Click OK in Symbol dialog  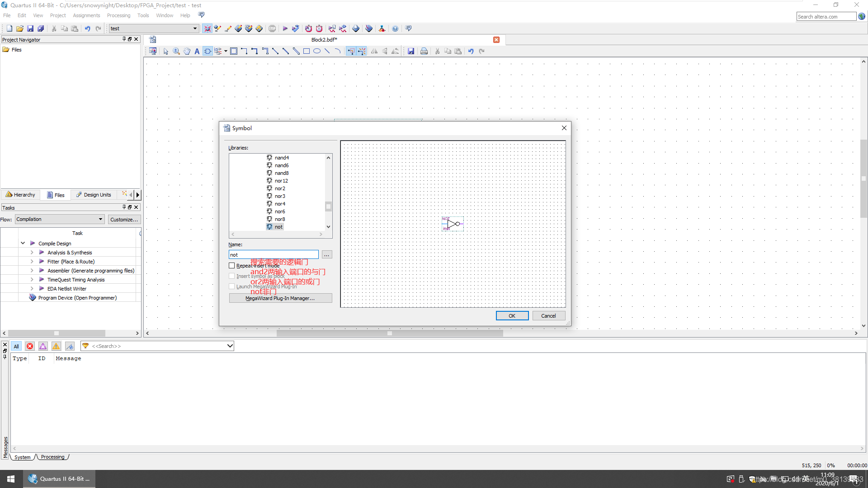click(512, 316)
